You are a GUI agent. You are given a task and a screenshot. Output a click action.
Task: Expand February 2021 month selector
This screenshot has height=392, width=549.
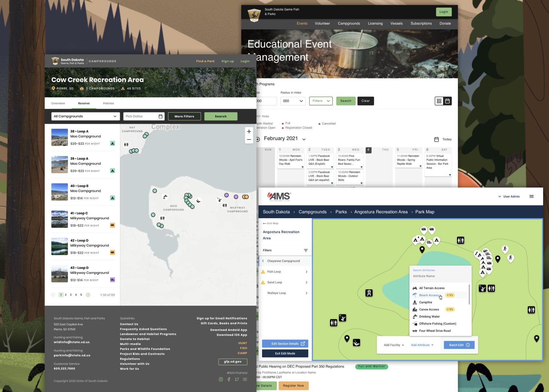(304, 139)
